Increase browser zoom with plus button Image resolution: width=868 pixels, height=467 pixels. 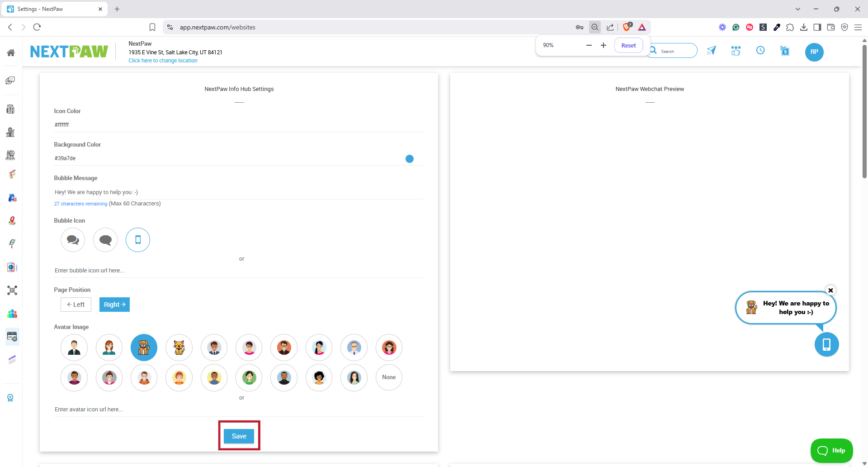(603, 45)
